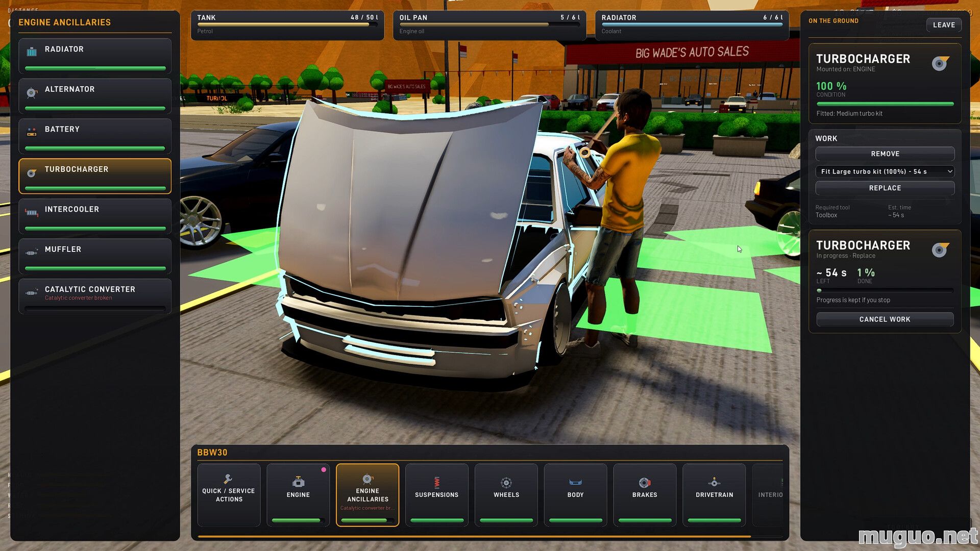Select Muffler in ancillaries list
The image size is (980, 551).
(95, 256)
